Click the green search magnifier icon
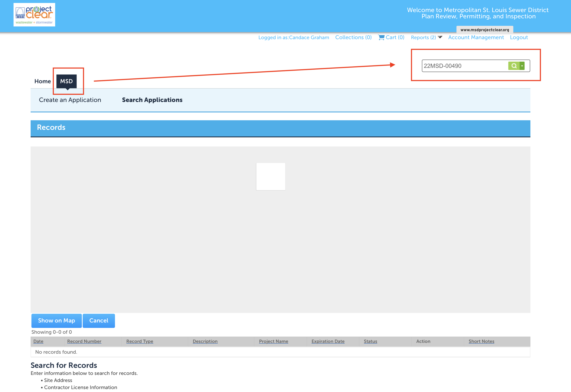This screenshot has height=392, width=571. (x=514, y=66)
